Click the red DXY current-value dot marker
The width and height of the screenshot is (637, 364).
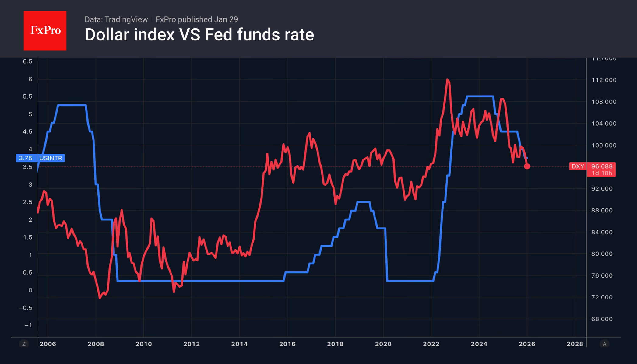(x=527, y=166)
